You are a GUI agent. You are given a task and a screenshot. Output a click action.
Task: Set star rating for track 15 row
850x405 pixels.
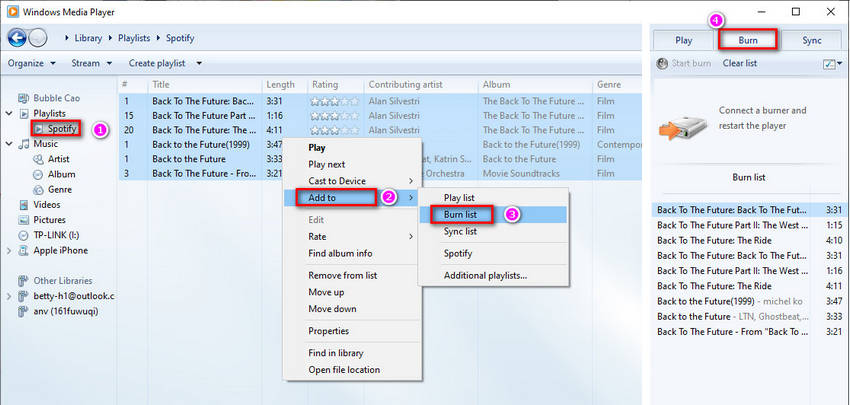(x=334, y=115)
